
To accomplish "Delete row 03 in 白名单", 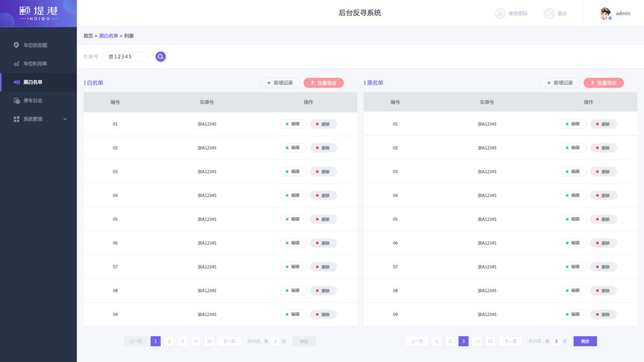I will 324,171.
